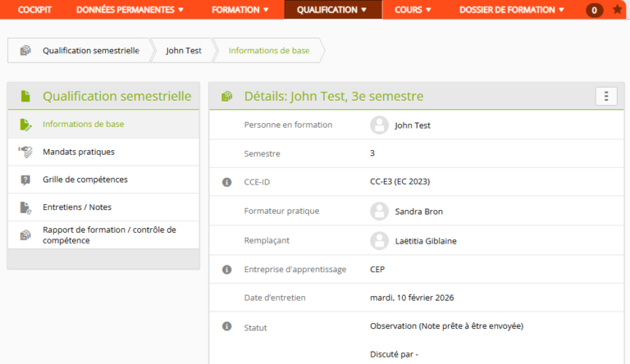Show info tooltip for CCE-ID
The width and height of the screenshot is (630, 364).
(227, 182)
